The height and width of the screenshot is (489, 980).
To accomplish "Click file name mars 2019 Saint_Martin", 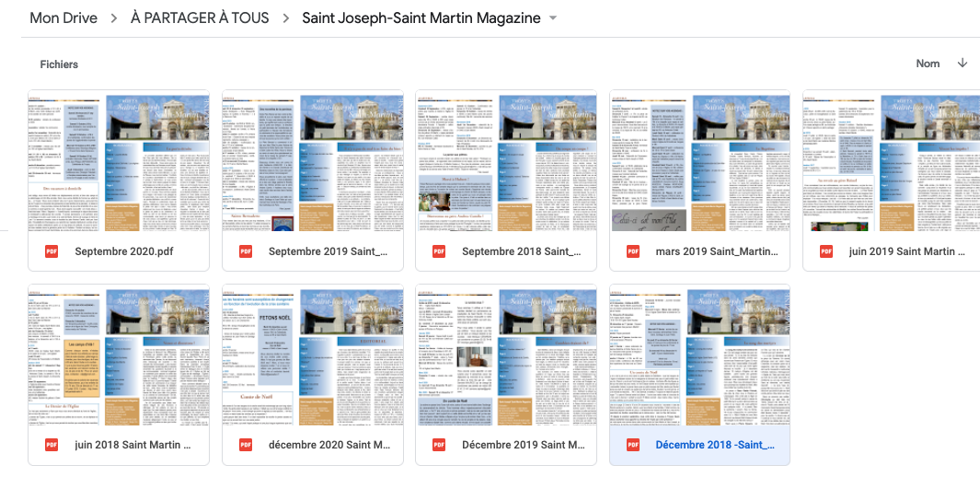I will [716, 251].
